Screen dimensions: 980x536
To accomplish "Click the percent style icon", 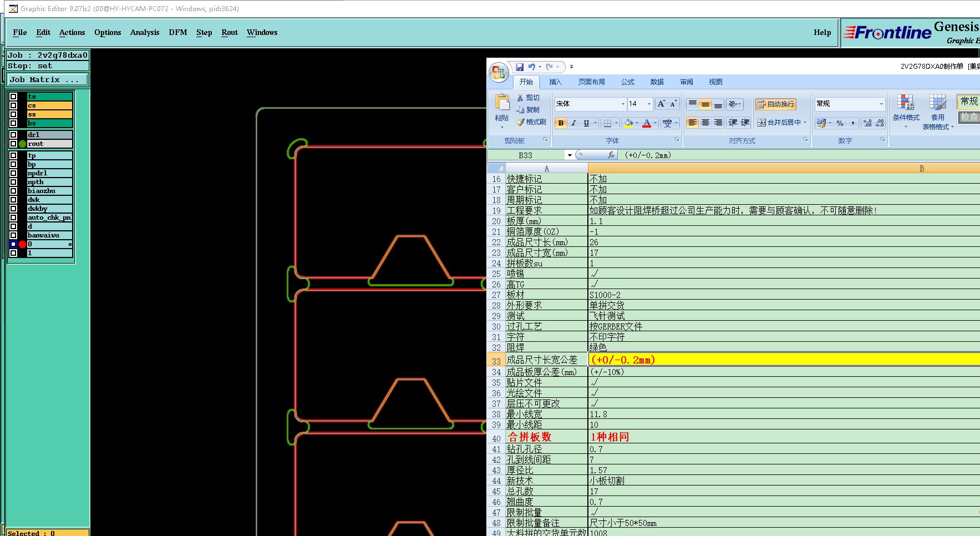I will tap(840, 123).
